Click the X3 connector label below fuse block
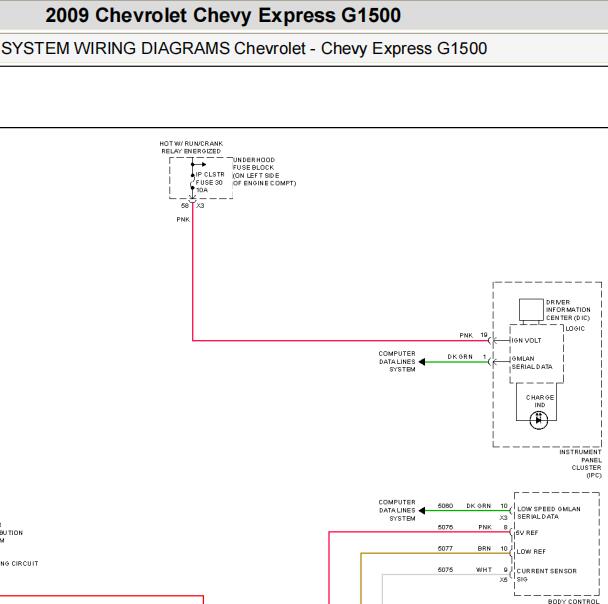 pyautogui.click(x=200, y=205)
